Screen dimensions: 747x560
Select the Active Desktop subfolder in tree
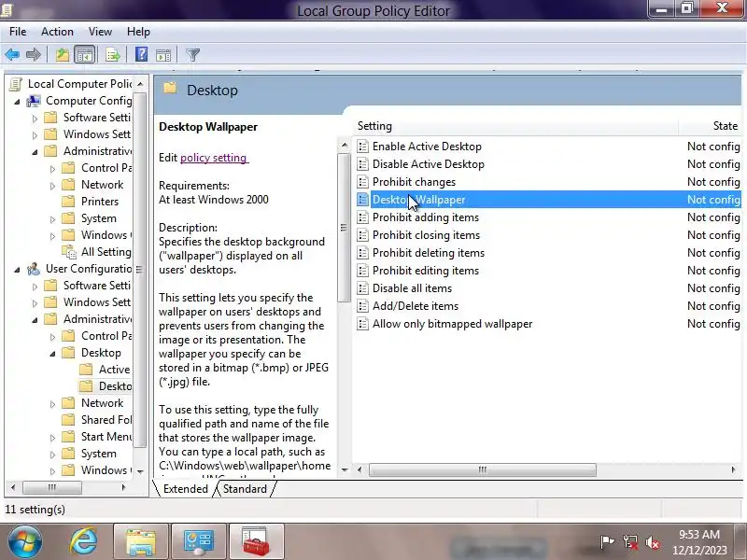tap(114, 370)
